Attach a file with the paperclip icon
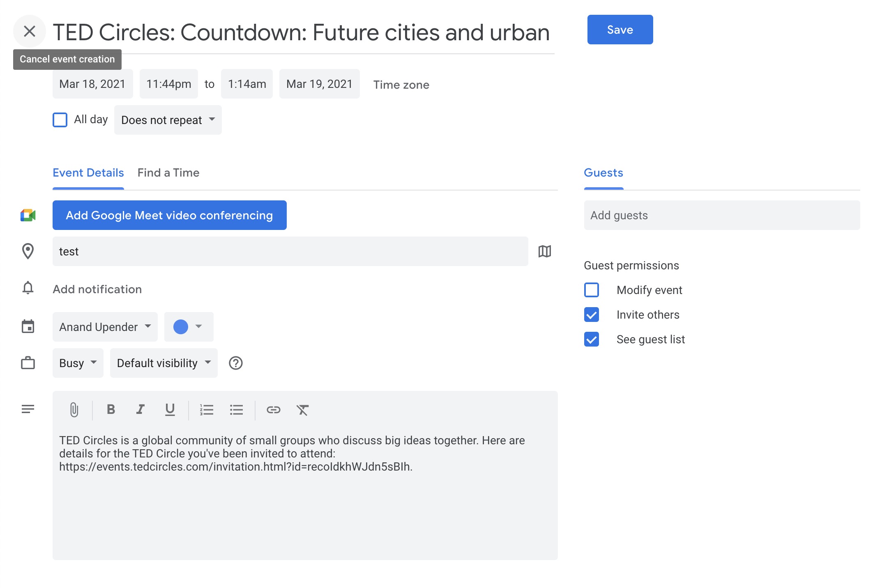The width and height of the screenshot is (889, 588). coord(74,410)
